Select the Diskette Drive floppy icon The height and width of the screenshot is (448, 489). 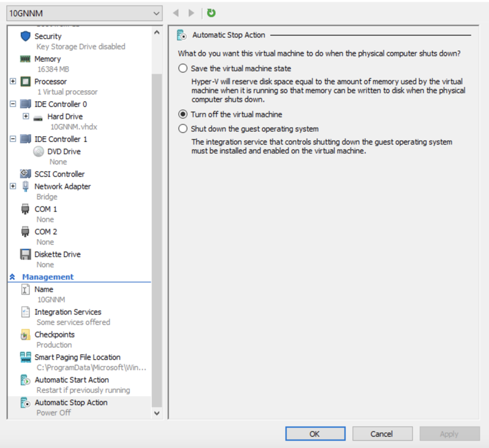[x=25, y=254]
